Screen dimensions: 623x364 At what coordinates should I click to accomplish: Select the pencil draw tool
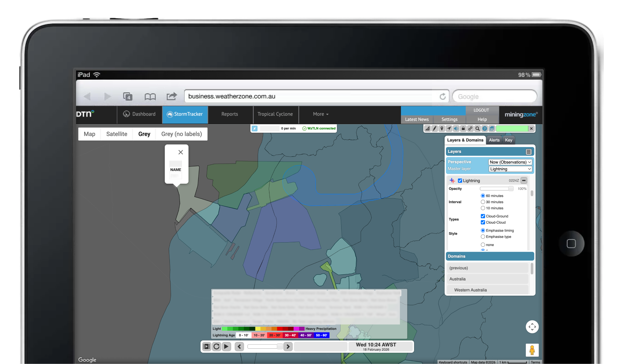pyautogui.click(x=435, y=129)
